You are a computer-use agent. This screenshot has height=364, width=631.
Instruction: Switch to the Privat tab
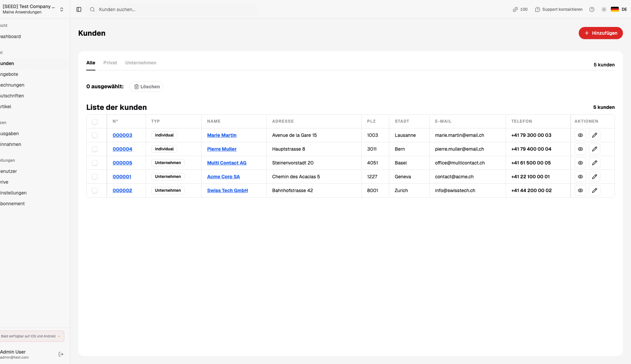tap(110, 63)
